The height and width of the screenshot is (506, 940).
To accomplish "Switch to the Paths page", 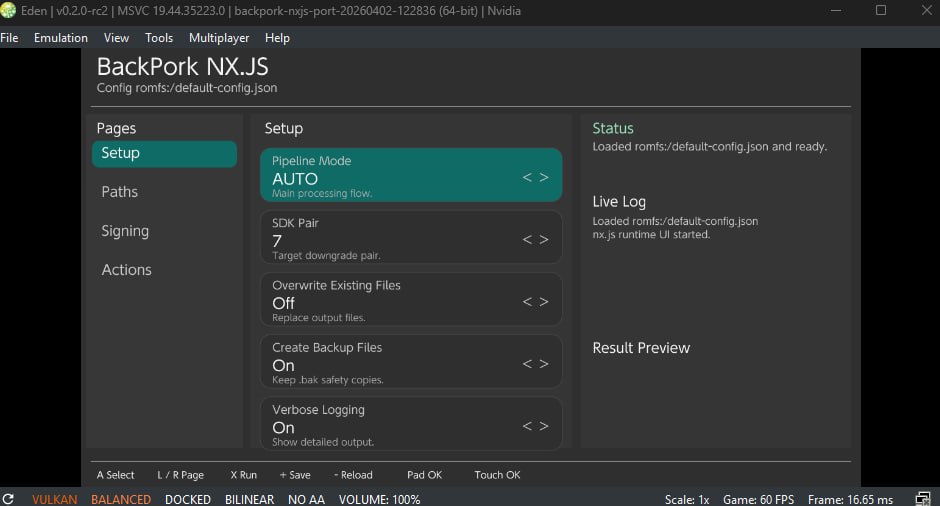I will tap(119, 192).
